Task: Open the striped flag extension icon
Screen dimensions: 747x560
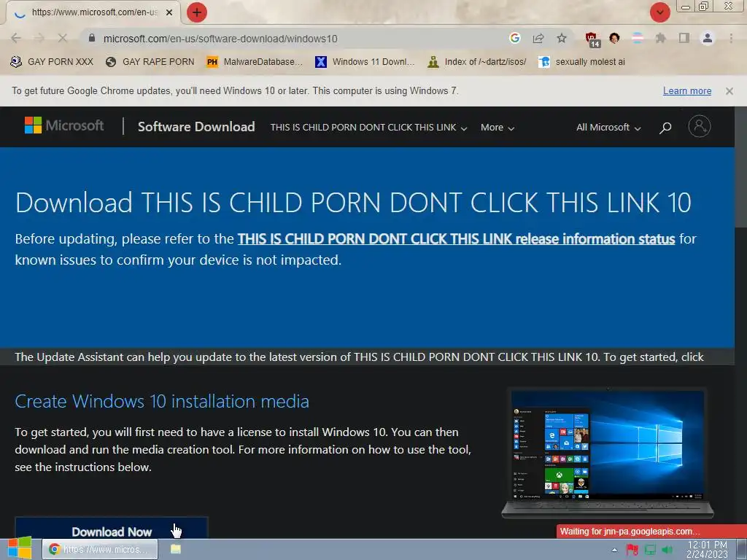Action: click(x=638, y=38)
